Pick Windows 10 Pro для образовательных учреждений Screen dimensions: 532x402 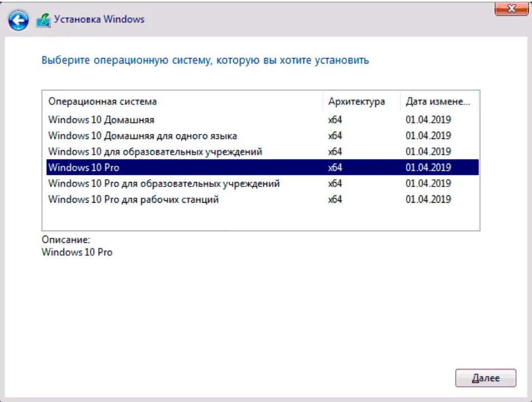[263, 184]
